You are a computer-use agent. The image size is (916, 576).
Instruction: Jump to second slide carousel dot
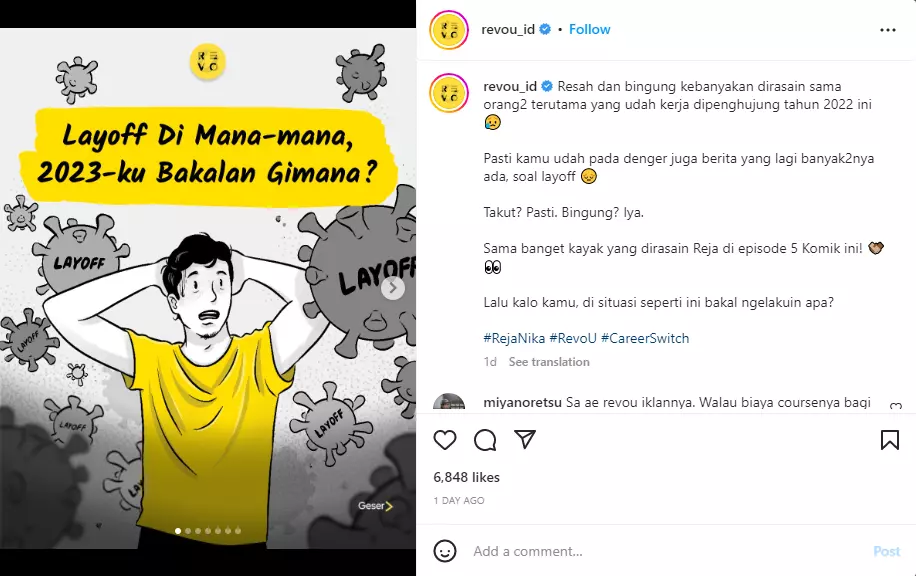[x=188, y=531]
